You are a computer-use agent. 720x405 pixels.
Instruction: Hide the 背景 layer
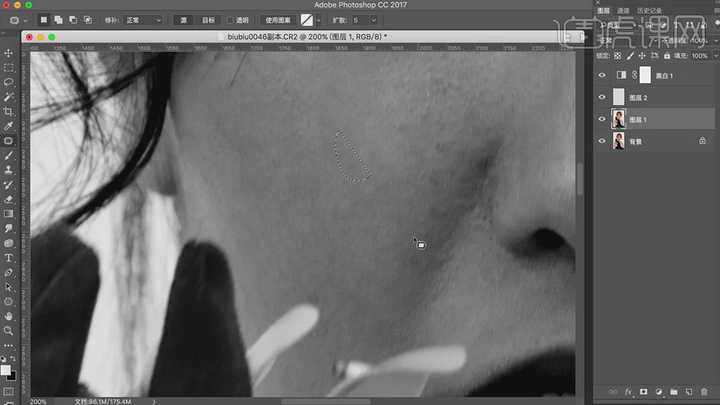pos(602,141)
